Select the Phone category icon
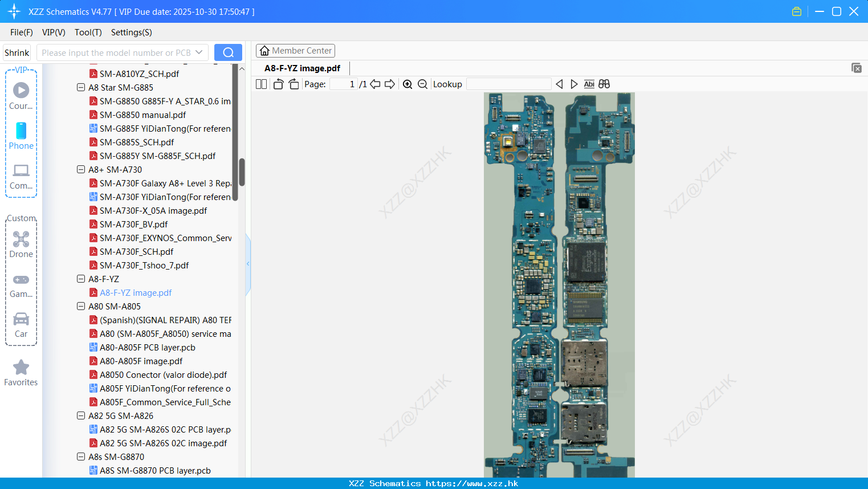This screenshot has height=489, width=868. (x=21, y=136)
